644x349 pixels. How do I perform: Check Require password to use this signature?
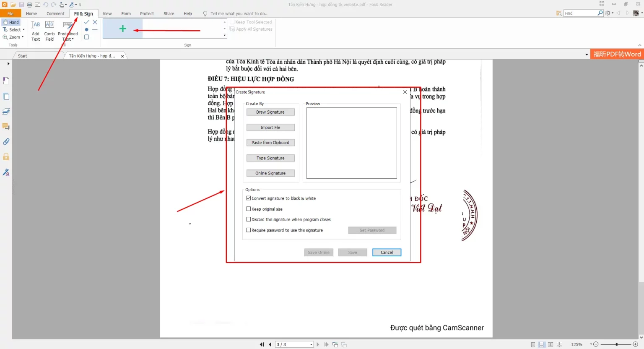click(249, 230)
